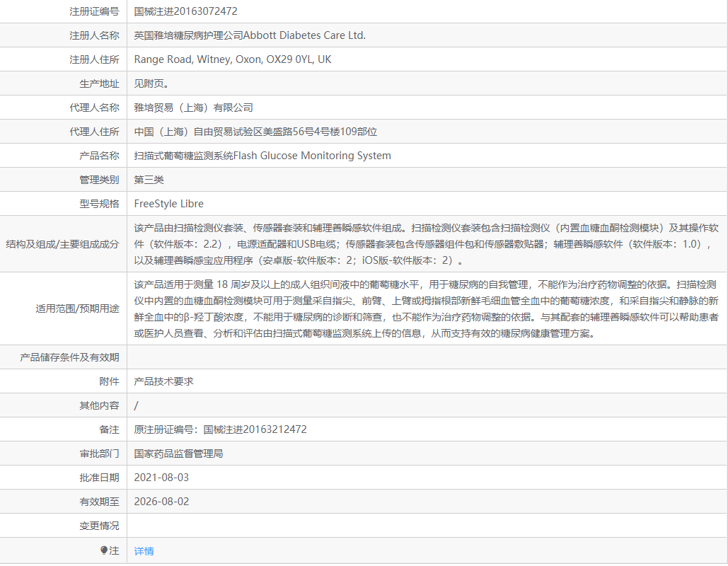The width and height of the screenshot is (728, 566).
Task: Select product name Flash Glucose Monitoring System
Action: point(312,156)
